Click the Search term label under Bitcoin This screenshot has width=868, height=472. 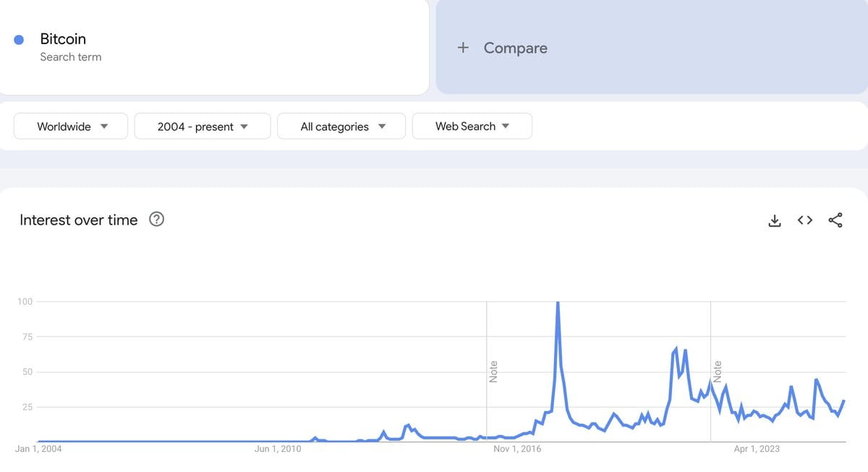(71, 57)
